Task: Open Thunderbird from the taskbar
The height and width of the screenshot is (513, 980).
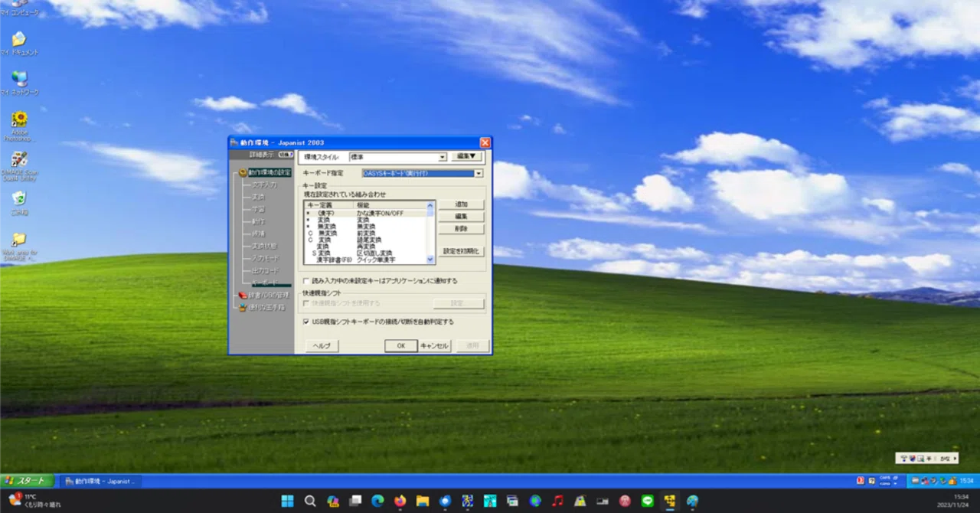Action: (x=445, y=501)
